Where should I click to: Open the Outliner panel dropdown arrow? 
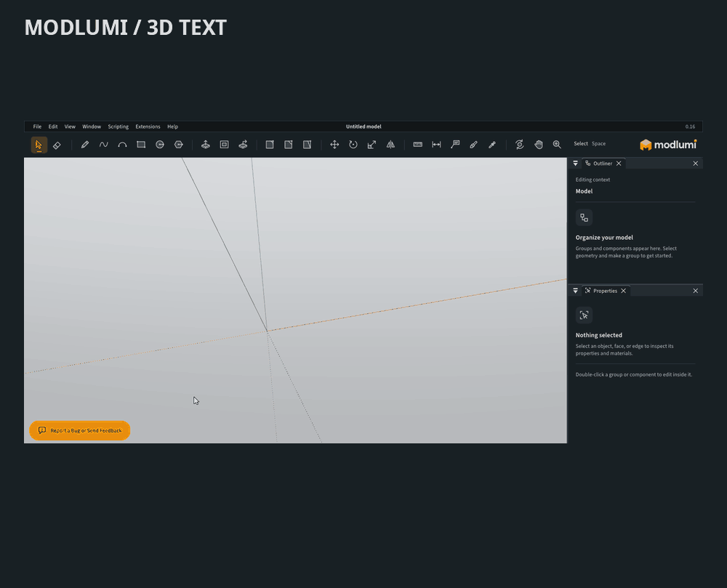575,163
